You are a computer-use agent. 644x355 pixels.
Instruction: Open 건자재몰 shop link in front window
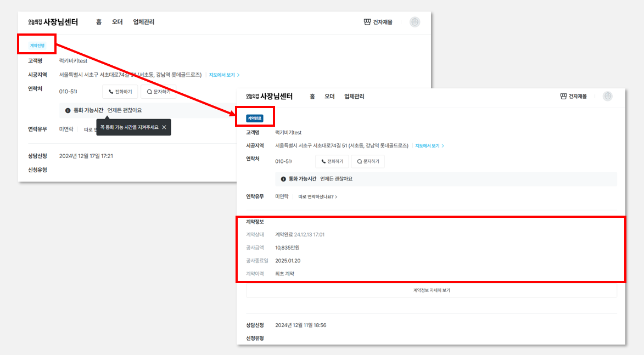click(x=574, y=97)
